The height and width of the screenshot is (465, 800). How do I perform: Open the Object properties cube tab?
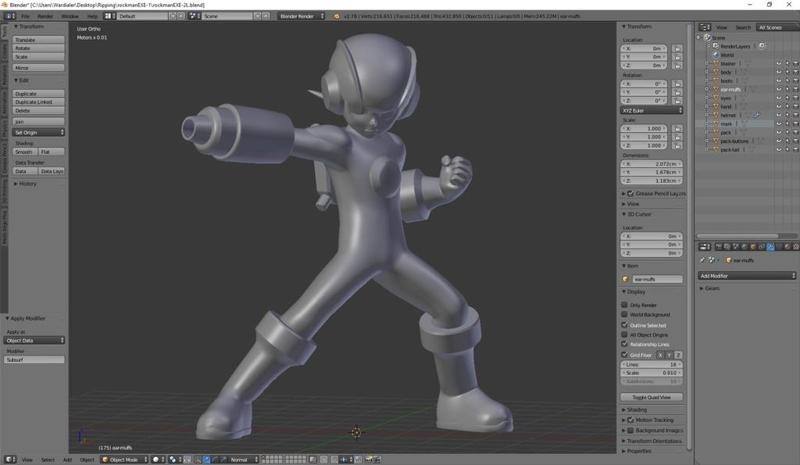point(753,247)
